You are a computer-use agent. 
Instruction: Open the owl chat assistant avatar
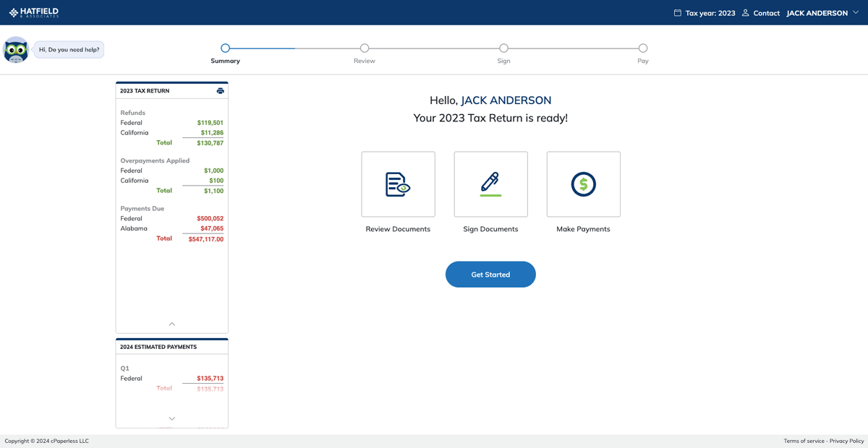pyautogui.click(x=16, y=49)
